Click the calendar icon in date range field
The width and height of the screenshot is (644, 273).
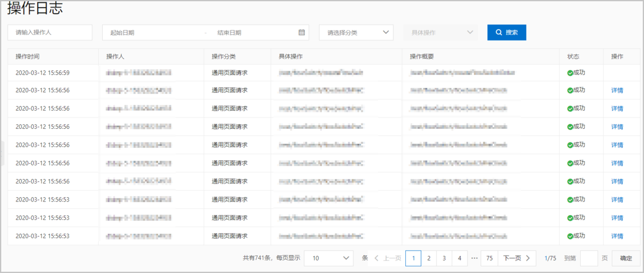(302, 32)
